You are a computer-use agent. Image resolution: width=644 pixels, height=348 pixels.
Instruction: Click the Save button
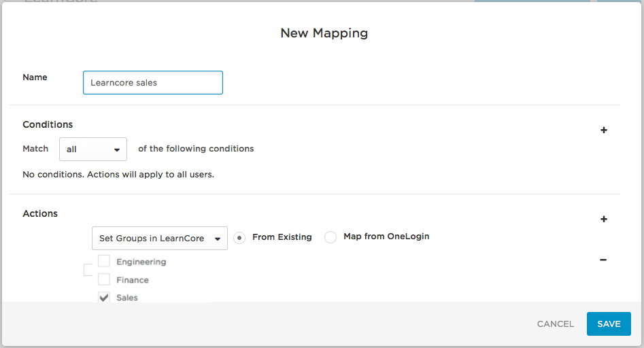coord(608,324)
